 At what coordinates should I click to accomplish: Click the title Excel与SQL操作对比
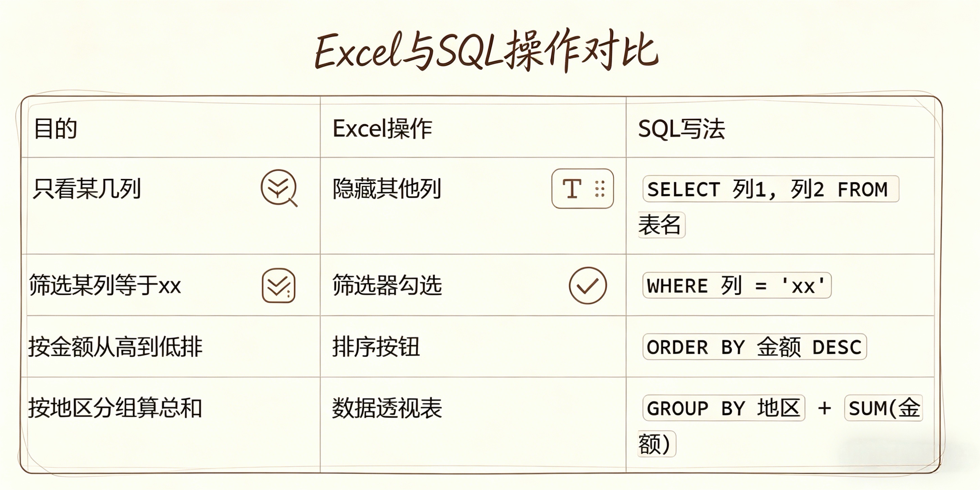click(x=486, y=51)
